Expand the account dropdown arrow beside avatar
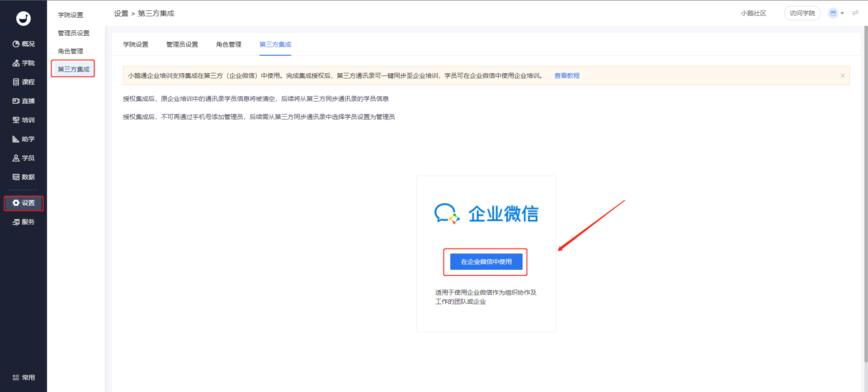Image resolution: width=868 pixels, height=392 pixels. (x=842, y=14)
